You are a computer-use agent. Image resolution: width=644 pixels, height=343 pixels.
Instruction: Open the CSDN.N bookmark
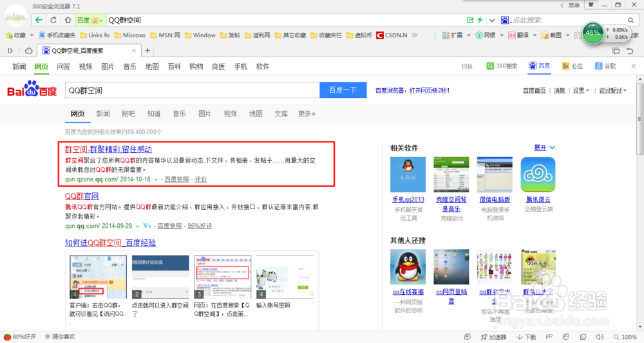[x=392, y=35]
